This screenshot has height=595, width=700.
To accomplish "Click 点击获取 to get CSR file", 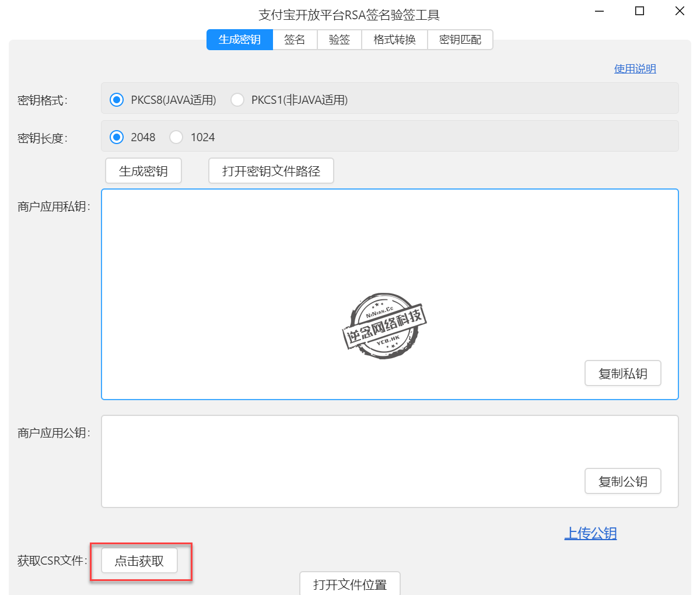I will (139, 561).
